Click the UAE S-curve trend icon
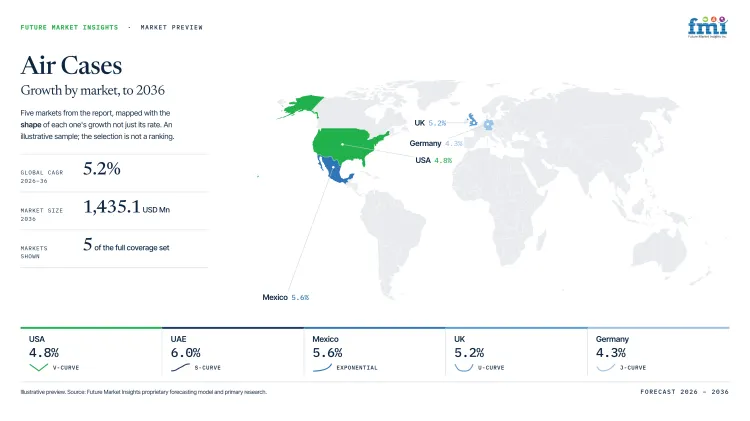Screen dimensions: 750x421 pos(180,367)
